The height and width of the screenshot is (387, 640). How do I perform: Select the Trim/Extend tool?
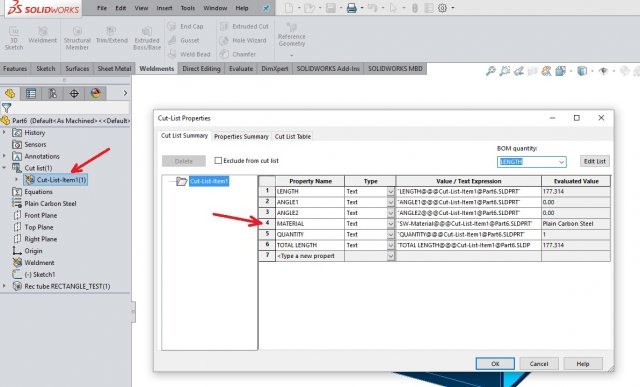click(x=111, y=35)
